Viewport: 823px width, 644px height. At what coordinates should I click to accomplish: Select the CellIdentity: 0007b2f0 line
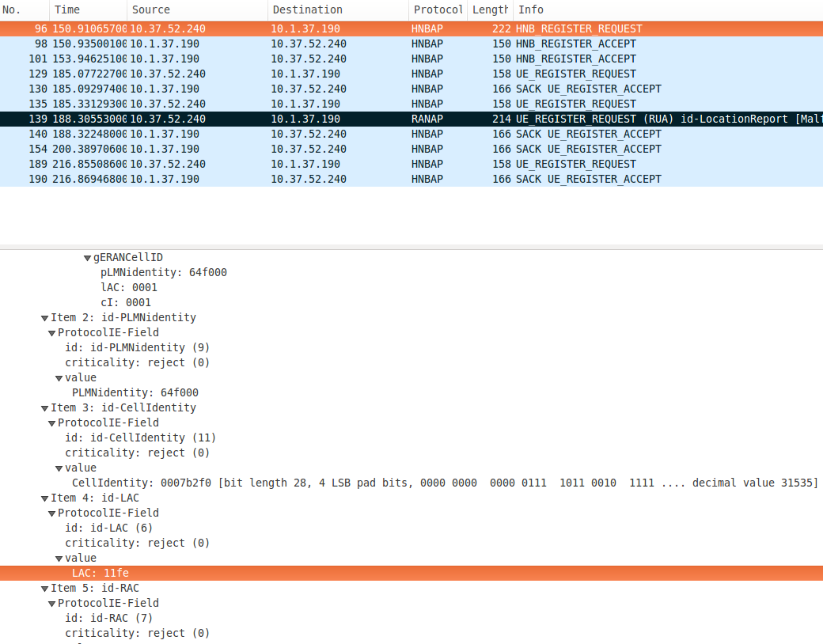(445, 483)
